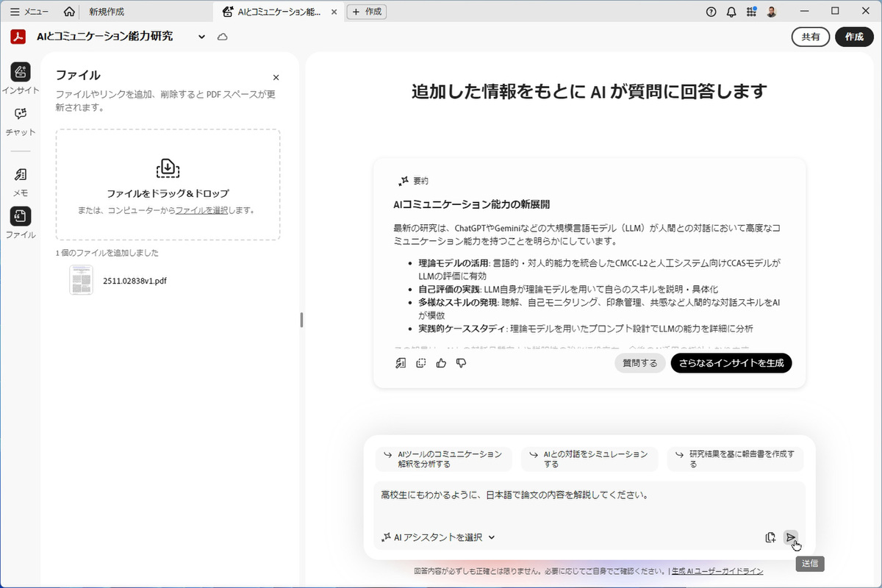Click thumbs up on the summary card
The width and height of the screenshot is (882, 588).
coord(441,363)
